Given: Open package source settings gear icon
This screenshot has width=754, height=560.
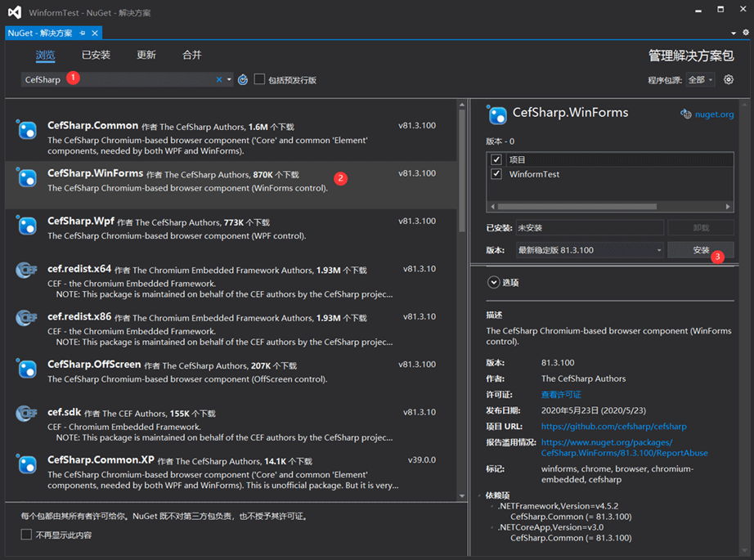Looking at the screenshot, I should [729, 79].
